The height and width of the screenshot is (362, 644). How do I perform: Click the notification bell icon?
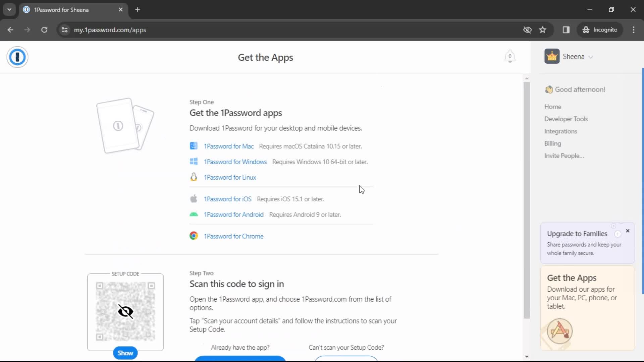[x=509, y=57]
